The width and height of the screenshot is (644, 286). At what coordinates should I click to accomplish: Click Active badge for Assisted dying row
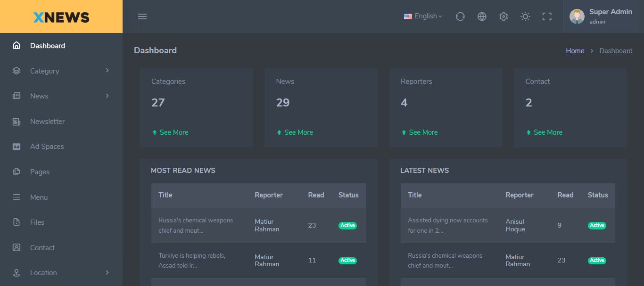[x=597, y=225]
